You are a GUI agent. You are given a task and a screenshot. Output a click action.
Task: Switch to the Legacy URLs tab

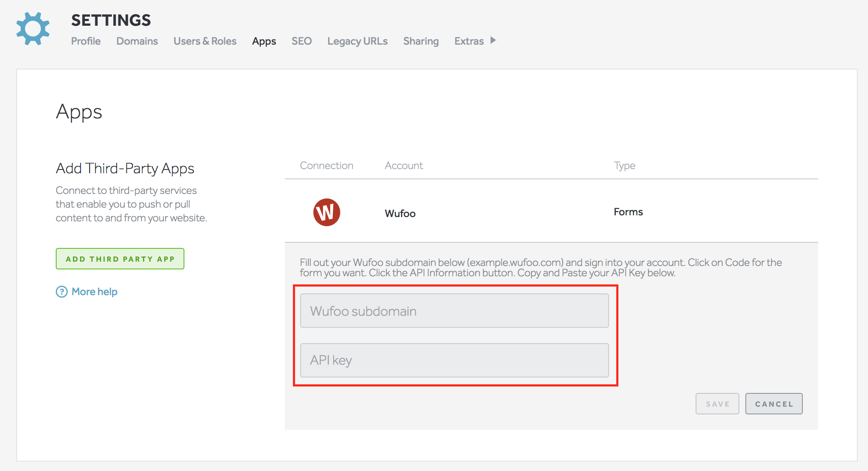point(357,41)
